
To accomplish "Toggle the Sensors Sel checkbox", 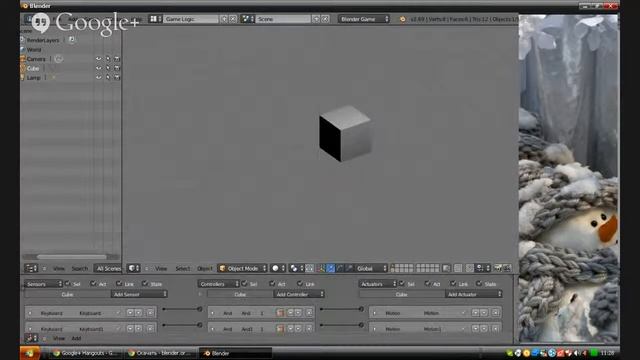I will tap(68, 283).
